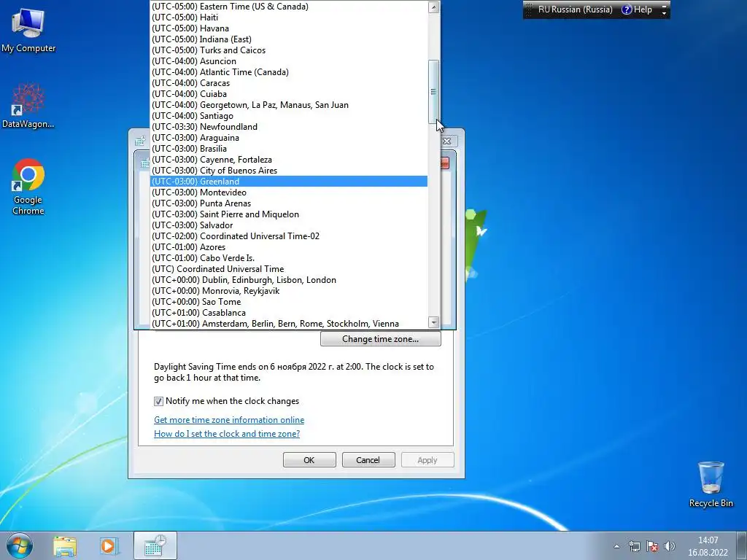Open the Action Center flag icon
The height and width of the screenshot is (560, 747).
[652, 546]
